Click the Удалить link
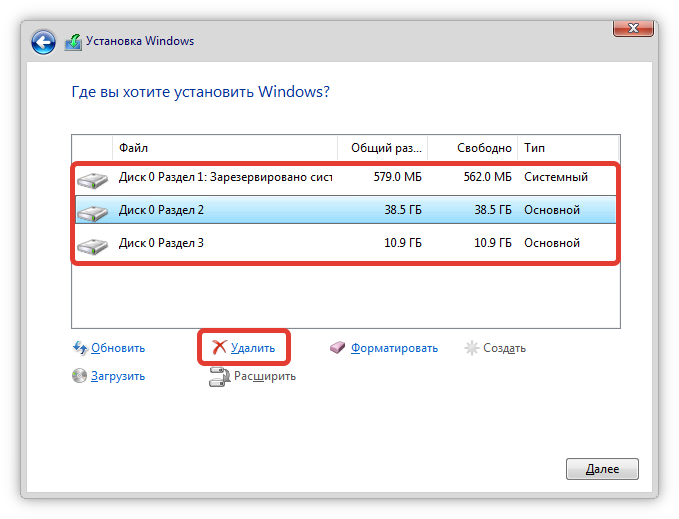 tap(253, 348)
